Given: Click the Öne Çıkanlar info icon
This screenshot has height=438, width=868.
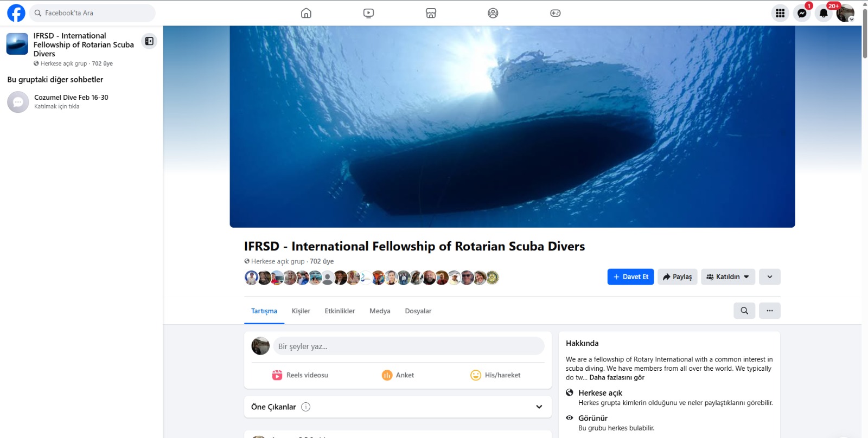Looking at the screenshot, I should tap(306, 407).
